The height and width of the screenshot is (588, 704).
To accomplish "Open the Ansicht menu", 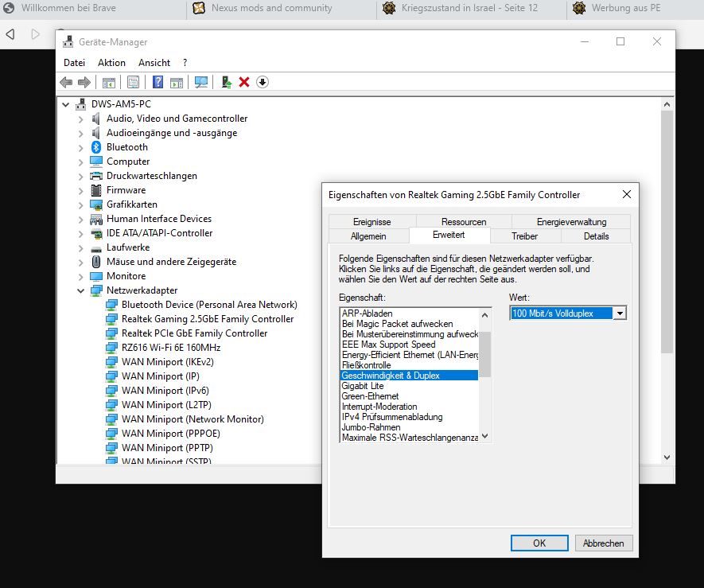I will tap(154, 62).
